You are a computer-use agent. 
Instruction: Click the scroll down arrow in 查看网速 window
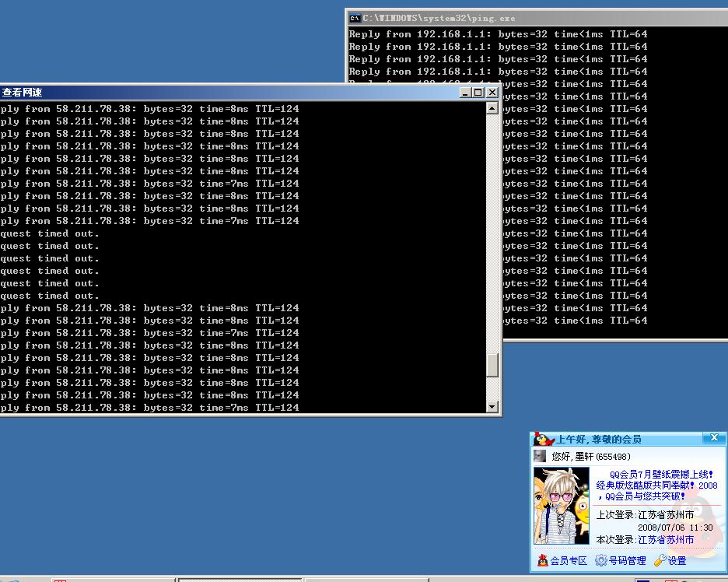(x=492, y=407)
